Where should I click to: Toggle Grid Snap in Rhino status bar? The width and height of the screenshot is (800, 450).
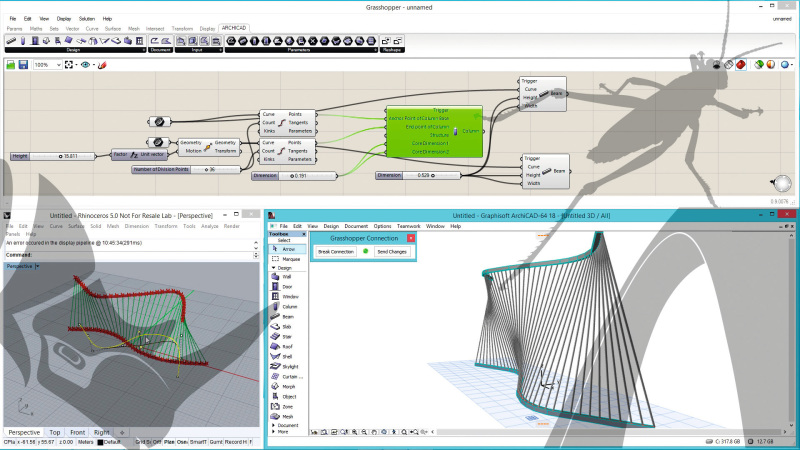[142, 442]
